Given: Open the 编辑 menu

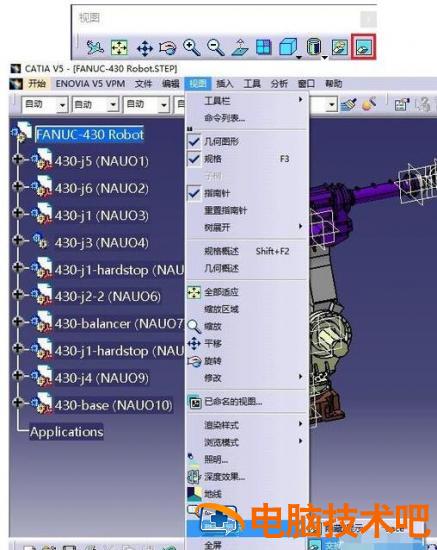Looking at the screenshot, I should [171, 84].
